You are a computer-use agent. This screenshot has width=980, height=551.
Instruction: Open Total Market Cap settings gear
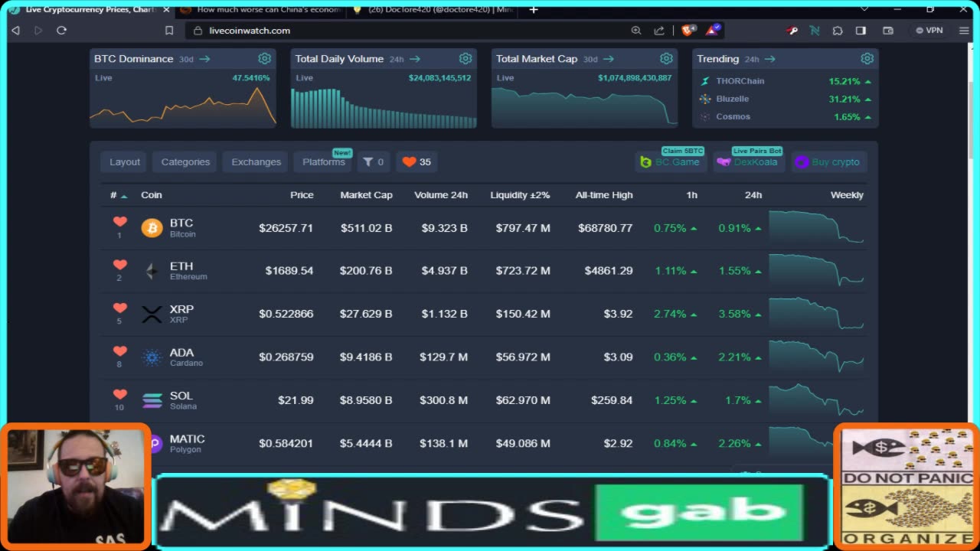pyautogui.click(x=666, y=59)
